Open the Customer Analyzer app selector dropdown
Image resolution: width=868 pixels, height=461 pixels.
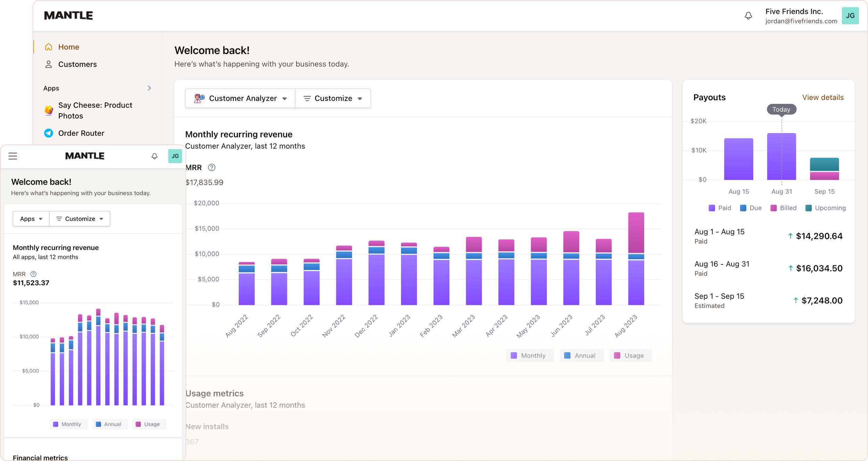coord(240,98)
